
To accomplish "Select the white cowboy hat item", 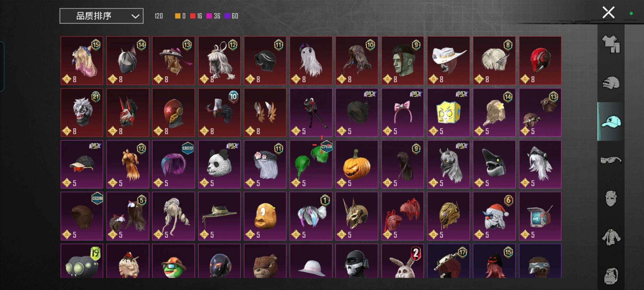I will 448,60.
